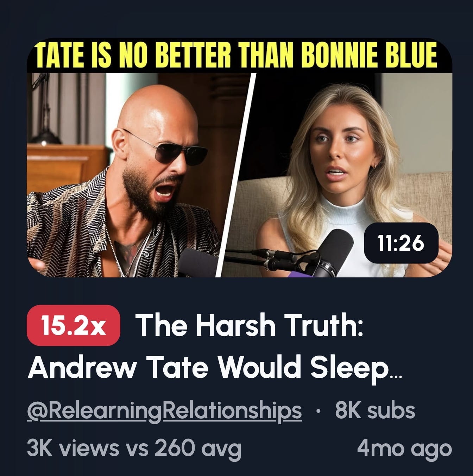Click the red 15.2x outlier score badge
This screenshot has height=476, width=473.
click(74, 325)
